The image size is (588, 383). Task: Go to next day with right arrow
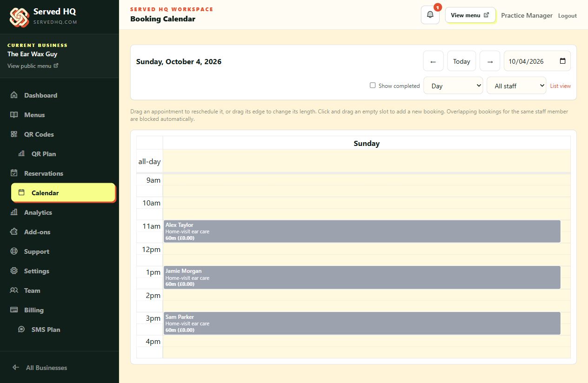click(x=490, y=61)
